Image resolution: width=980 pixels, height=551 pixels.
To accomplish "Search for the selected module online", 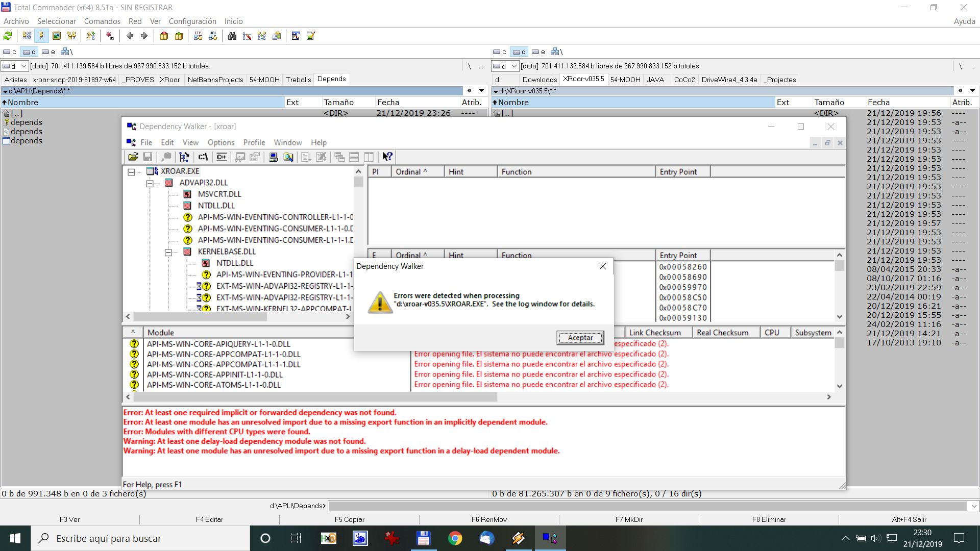I will (289, 157).
